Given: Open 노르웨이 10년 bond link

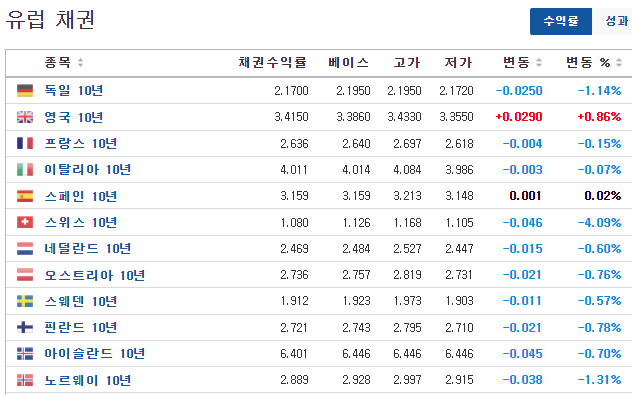Looking at the screenshot, I should click(87, 380).
